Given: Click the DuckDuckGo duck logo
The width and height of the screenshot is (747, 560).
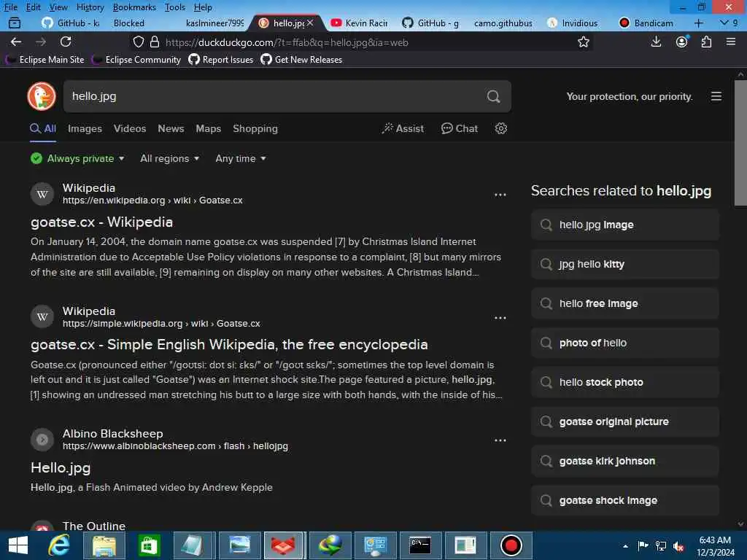Looking at the screenshot, I should tap(42, 96).
